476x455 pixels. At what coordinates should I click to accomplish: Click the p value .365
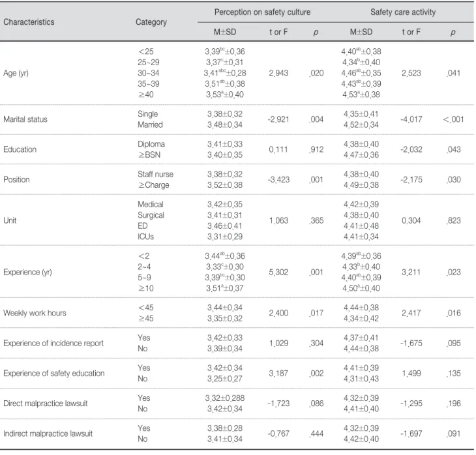click(316, 220)
